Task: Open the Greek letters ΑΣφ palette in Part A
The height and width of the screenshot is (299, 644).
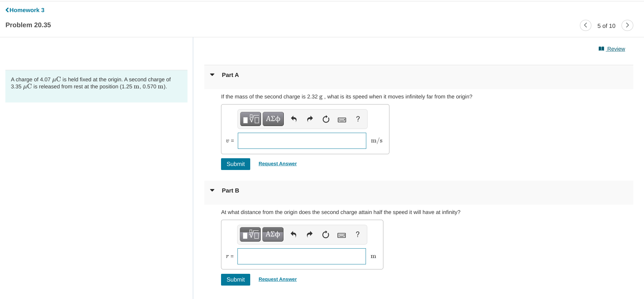Action: [273, 119]
